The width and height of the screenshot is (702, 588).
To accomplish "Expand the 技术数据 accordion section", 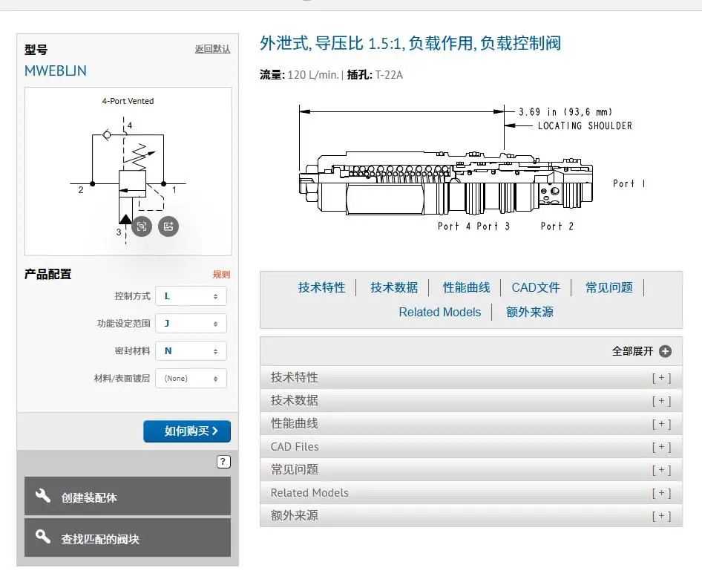I will 471,400.
